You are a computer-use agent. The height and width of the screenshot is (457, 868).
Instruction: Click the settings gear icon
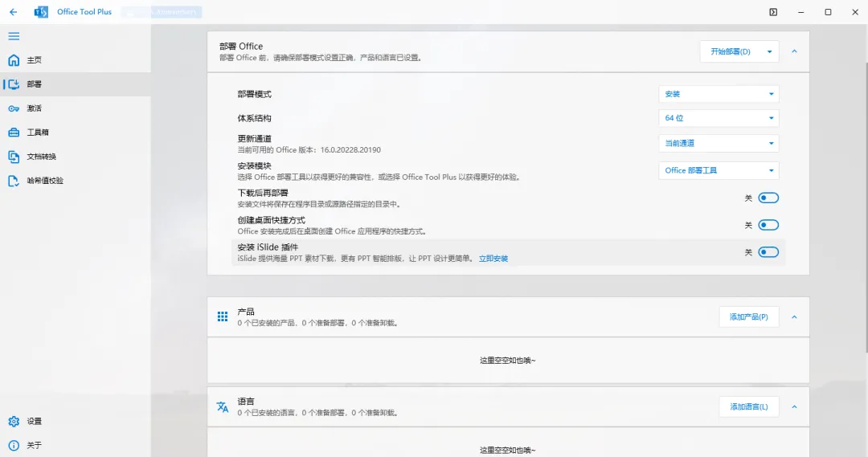[14, 421]
